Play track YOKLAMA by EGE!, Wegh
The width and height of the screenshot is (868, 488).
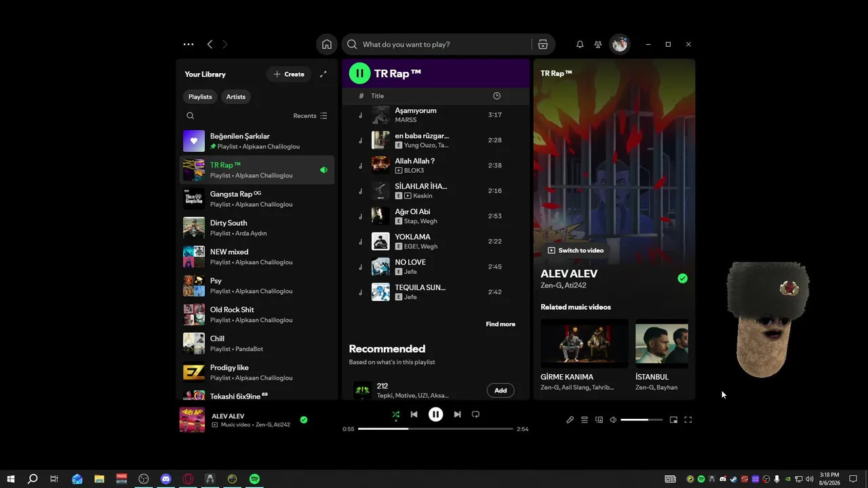(x=435, y=241)
